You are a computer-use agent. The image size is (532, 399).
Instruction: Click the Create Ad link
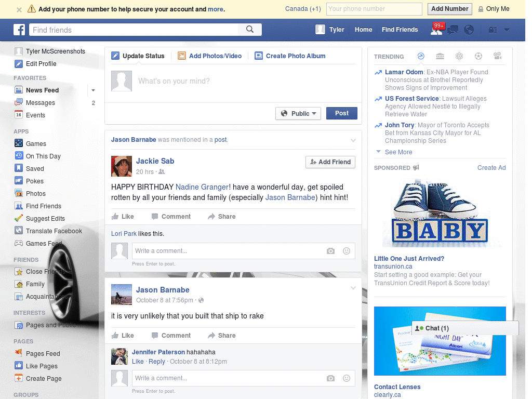coord(491,168)
